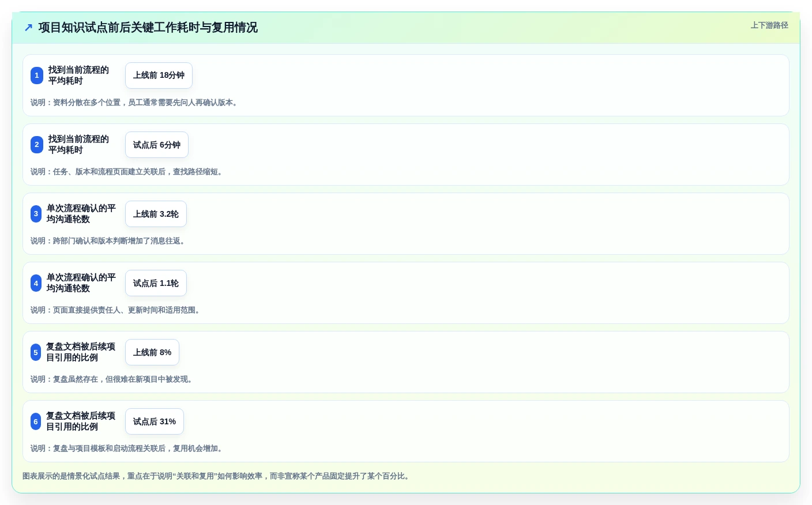Click the note 复盘虽然存在，但很难在新项目中被发现
The height and width of the screenshot is (505, 812).
click(112, 379)
